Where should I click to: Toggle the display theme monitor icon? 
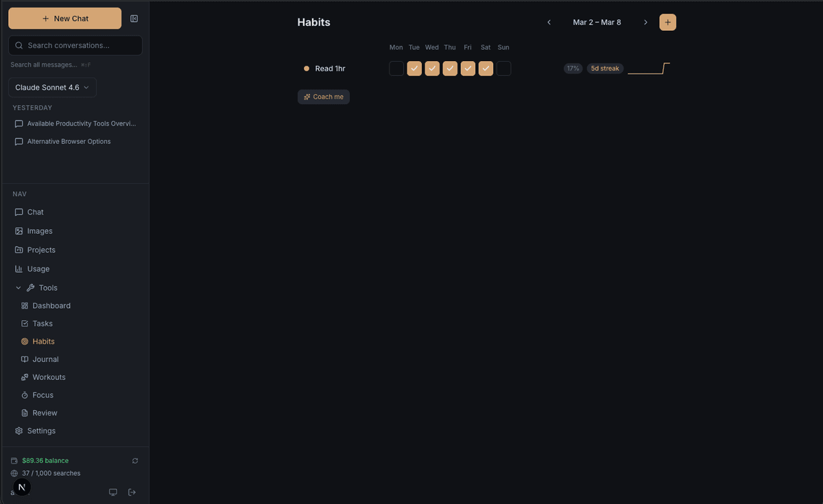coord(113,492)
